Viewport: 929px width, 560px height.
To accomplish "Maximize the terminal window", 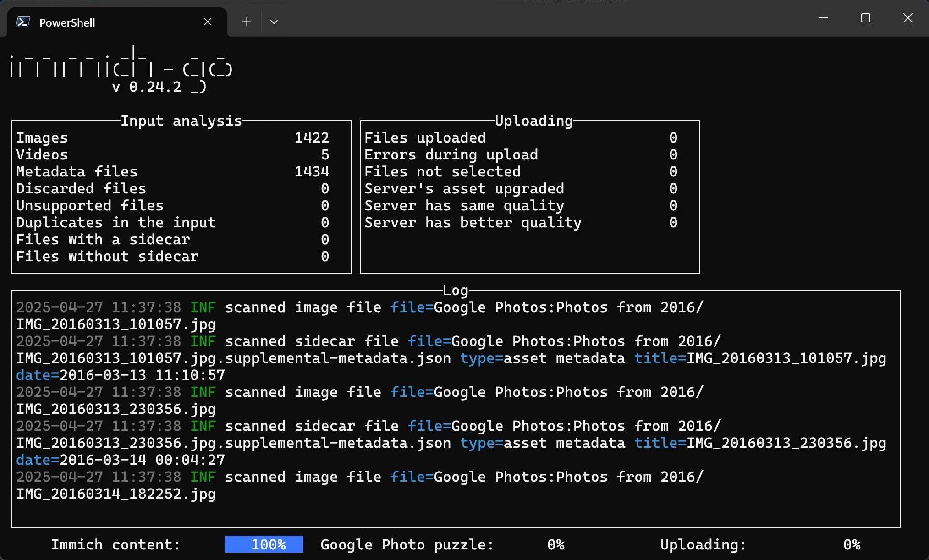I will tap(865, 18).
